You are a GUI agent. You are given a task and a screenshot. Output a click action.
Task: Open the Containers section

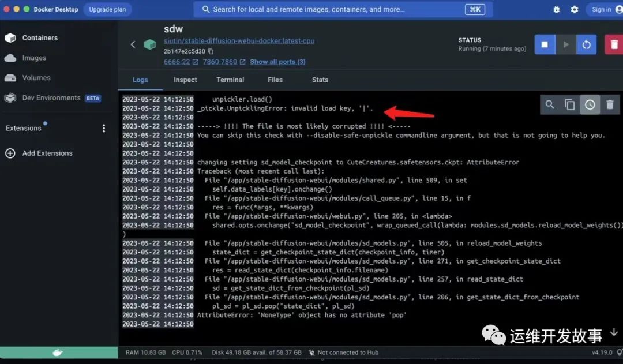(32, 37)
